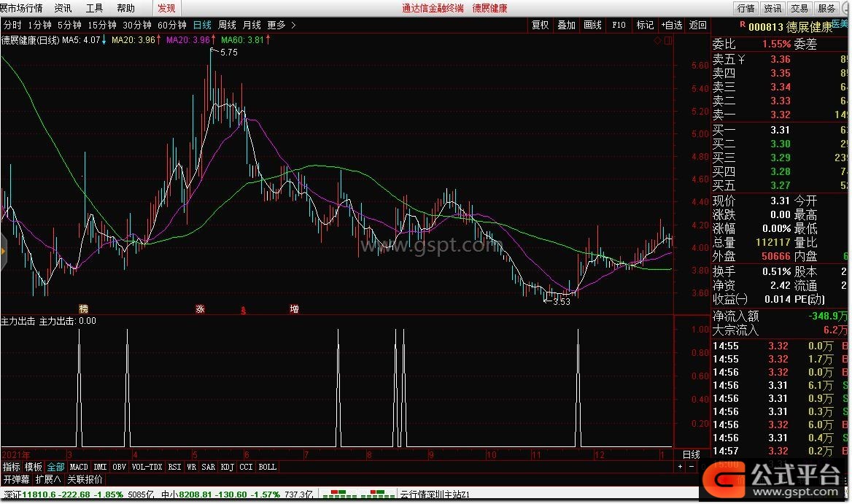This screenshot has width=852, height=504.
Task: Open the 工具 menu
Action: [x=95, y=8]
